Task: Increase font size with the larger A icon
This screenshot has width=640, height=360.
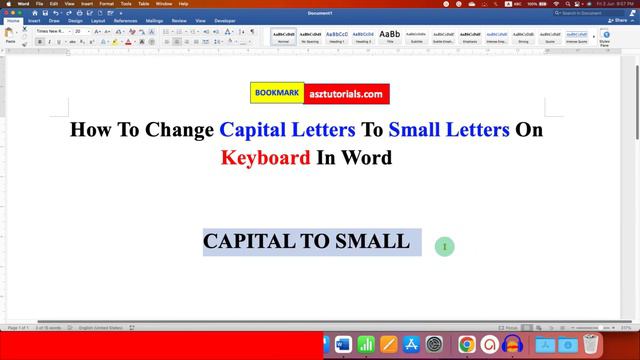Action: point(97,31)
